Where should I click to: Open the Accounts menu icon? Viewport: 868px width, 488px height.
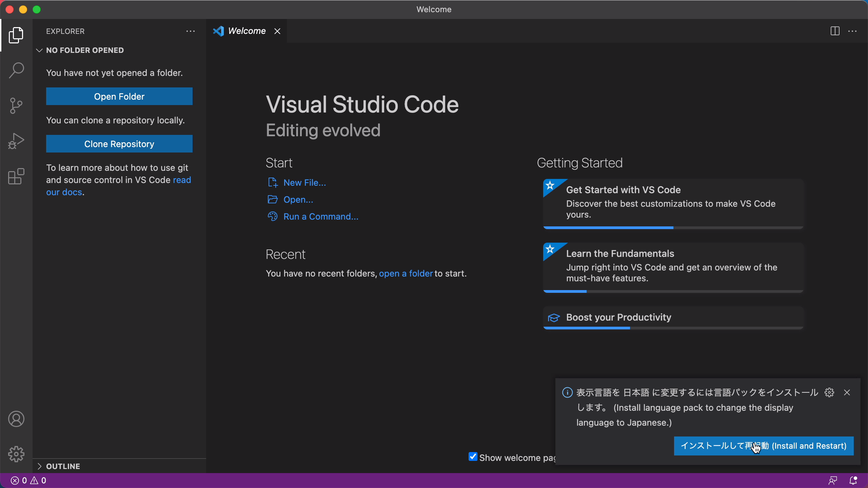(x=16, y=419)
